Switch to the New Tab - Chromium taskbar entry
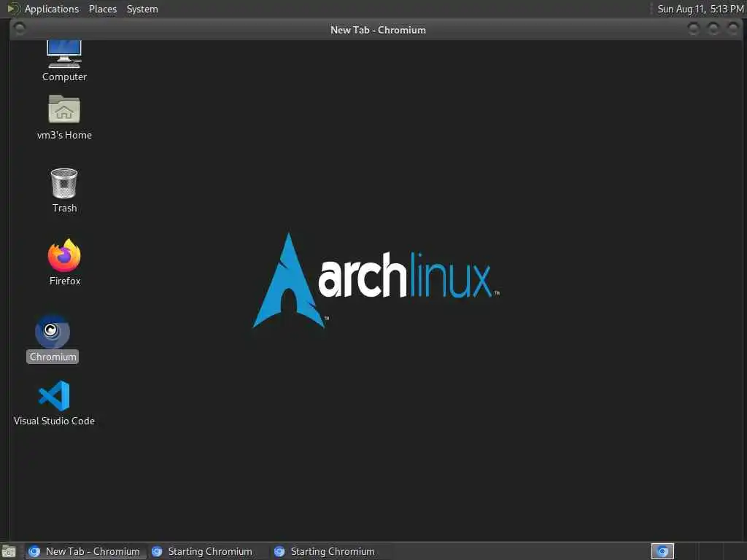747x560 pixels. coord(85,551)
